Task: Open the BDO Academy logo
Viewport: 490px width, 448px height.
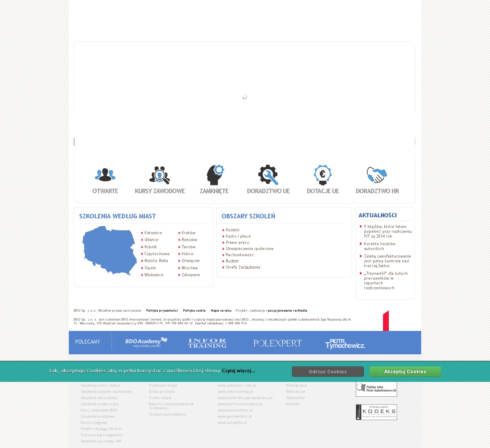Action: point(146,342)
